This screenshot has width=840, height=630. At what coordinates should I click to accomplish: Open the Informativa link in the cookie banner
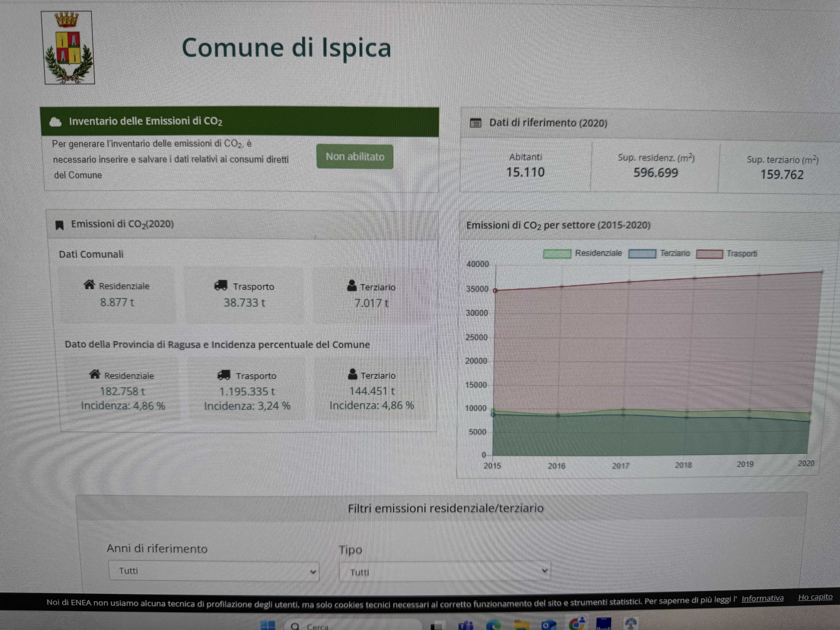(x=762, y=599)
